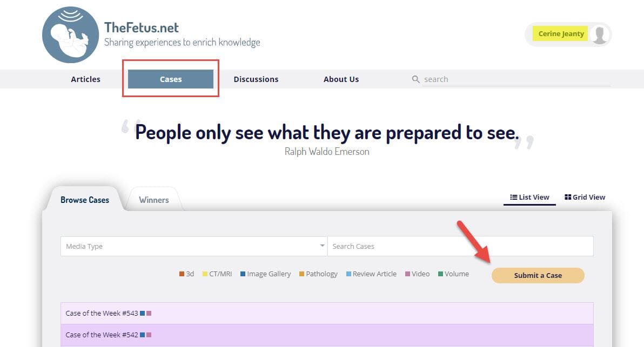Click the Review Article legend square
644x347 pixels.
click(348, 274)
